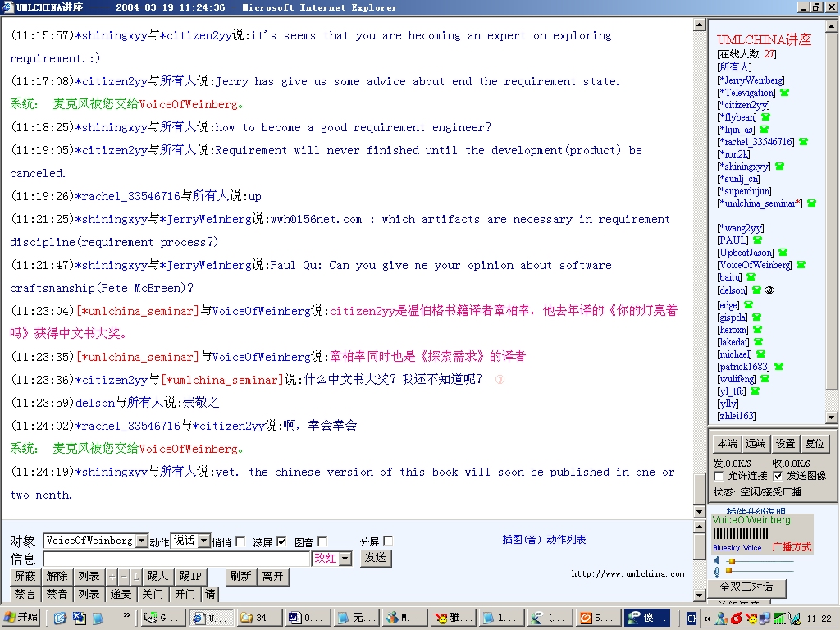
Task: Click the 复位 reset tab
Action: pyautogui.click(x=815, y=444)
